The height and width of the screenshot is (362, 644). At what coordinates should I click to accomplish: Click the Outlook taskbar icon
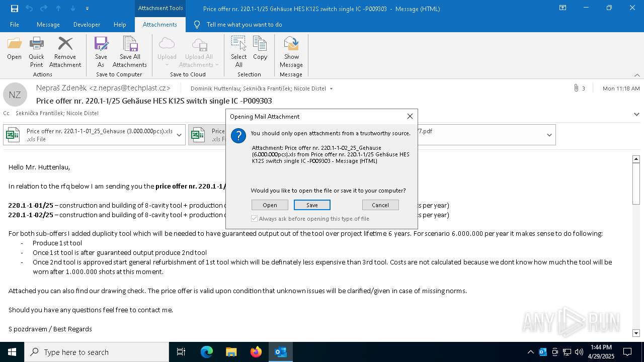coord(280,352)
